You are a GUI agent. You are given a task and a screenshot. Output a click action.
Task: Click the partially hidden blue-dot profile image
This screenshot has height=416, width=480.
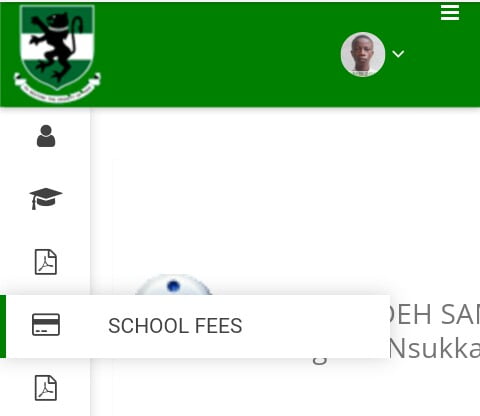(173, 285)
